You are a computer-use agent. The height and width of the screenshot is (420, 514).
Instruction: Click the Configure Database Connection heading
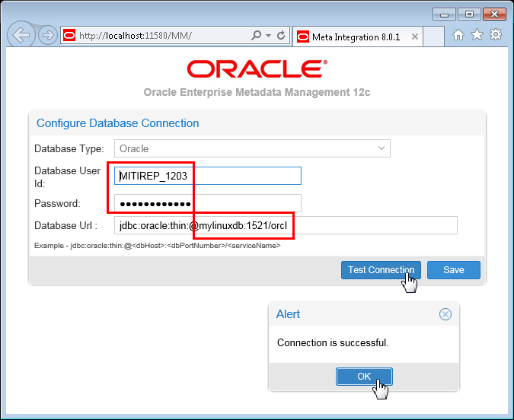118,123
